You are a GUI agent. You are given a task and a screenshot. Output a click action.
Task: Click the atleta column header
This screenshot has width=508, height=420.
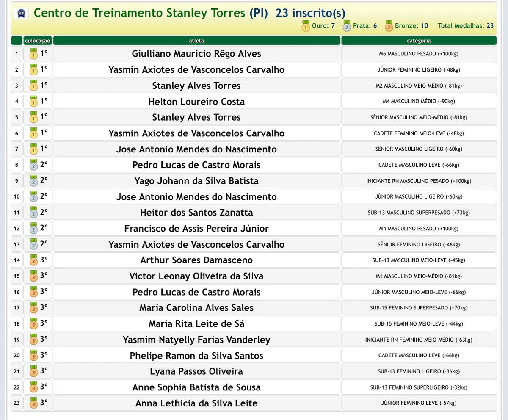click(x=196, y=41)
